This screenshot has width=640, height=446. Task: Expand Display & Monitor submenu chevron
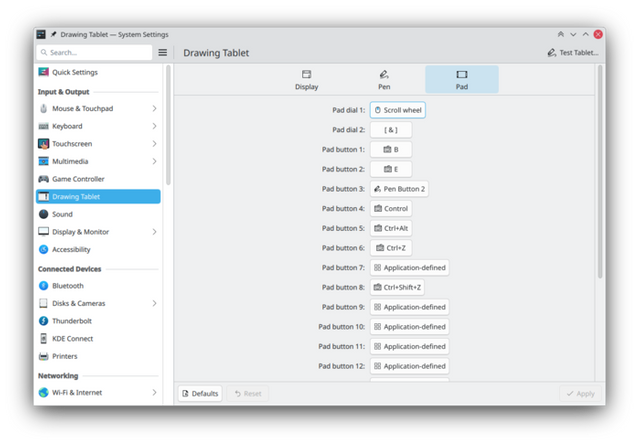(154, 232)
